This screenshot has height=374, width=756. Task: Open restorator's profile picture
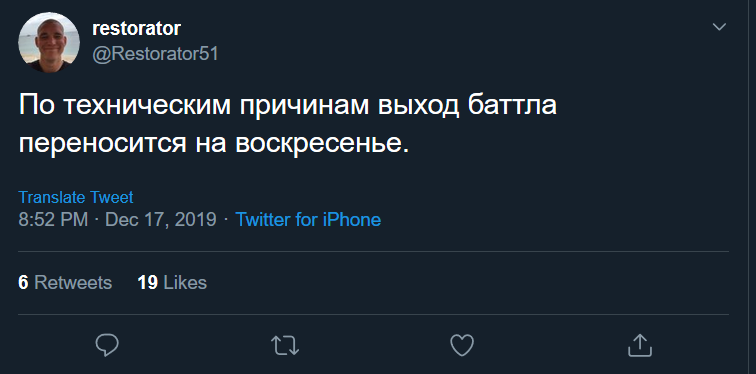49,42
